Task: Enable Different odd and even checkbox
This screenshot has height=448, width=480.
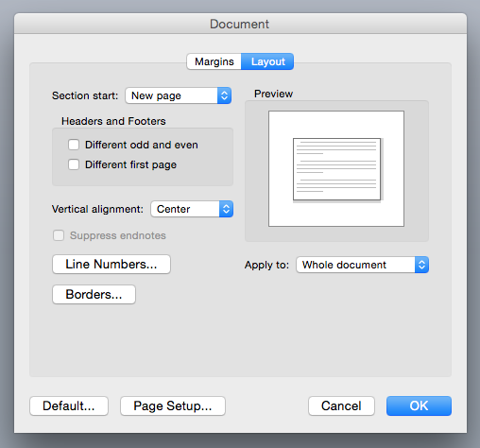Action: tap(74, 145)
